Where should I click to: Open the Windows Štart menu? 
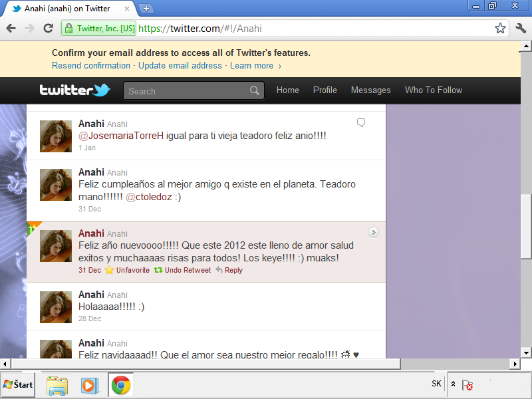(x=18, y=385)
